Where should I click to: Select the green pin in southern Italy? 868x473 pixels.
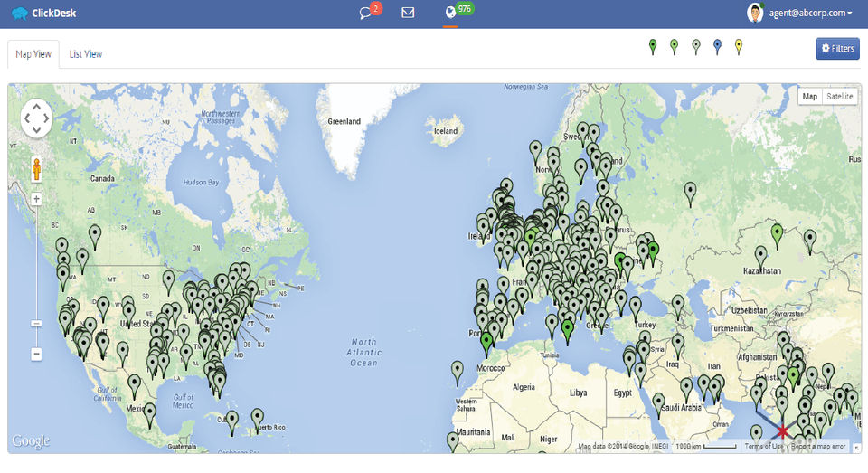568,331
